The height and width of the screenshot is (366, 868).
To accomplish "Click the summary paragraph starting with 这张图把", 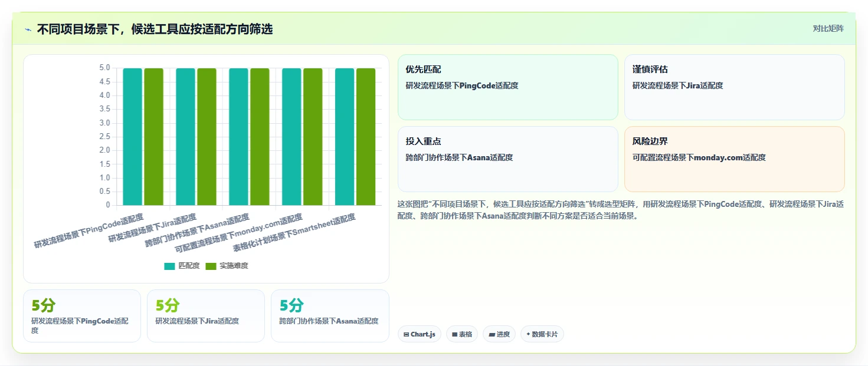I will click(621, 210).
